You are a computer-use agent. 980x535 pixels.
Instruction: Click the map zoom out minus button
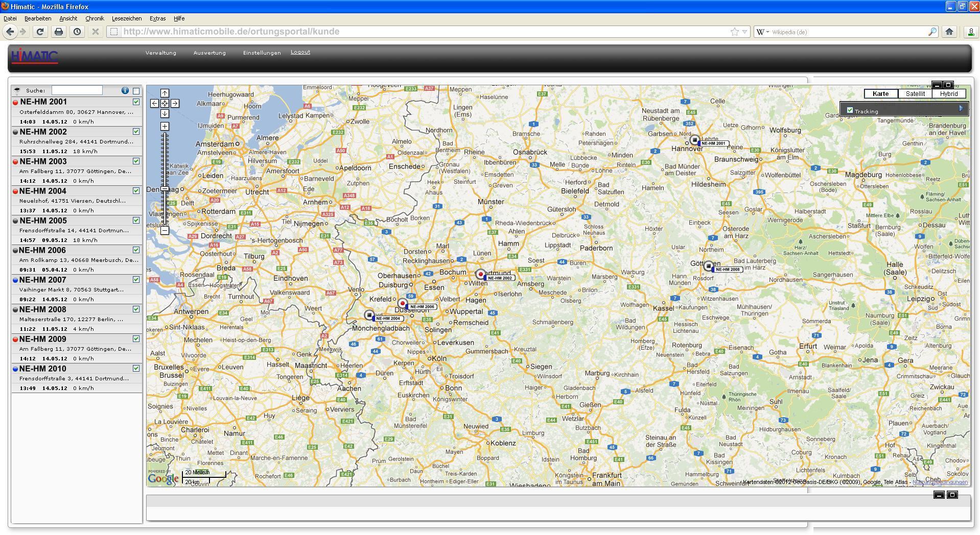tap(165, 231)
